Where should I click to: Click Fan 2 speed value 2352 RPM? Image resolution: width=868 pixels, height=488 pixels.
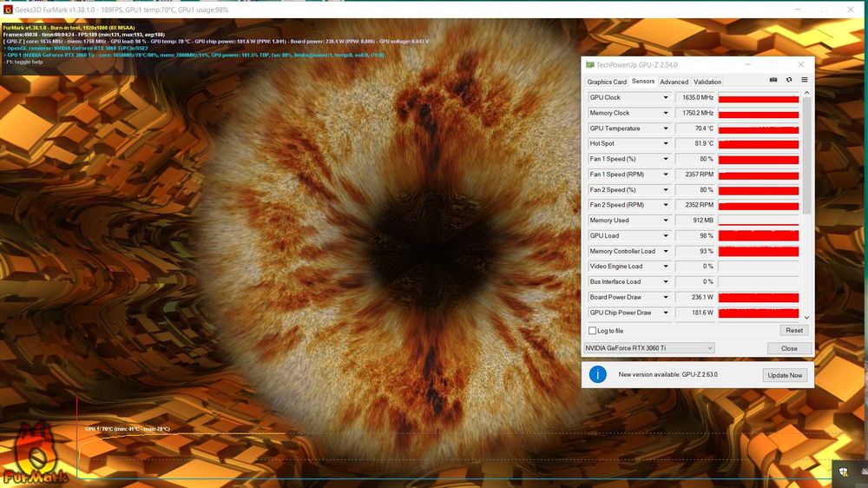[x=694, y=205]
